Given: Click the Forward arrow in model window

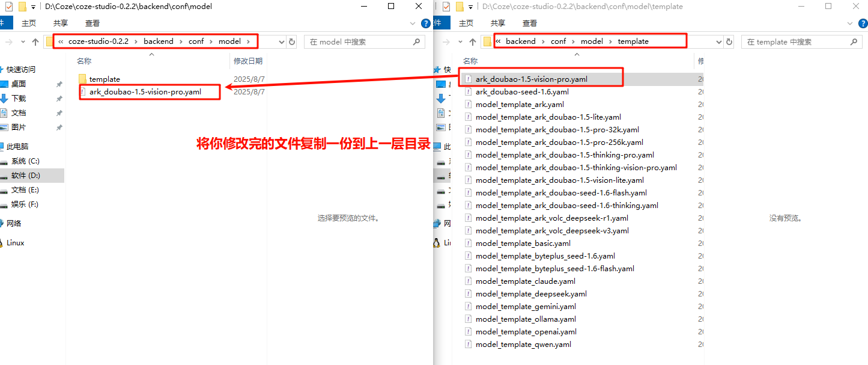Looking at the screenshot, I should (9, 42).
